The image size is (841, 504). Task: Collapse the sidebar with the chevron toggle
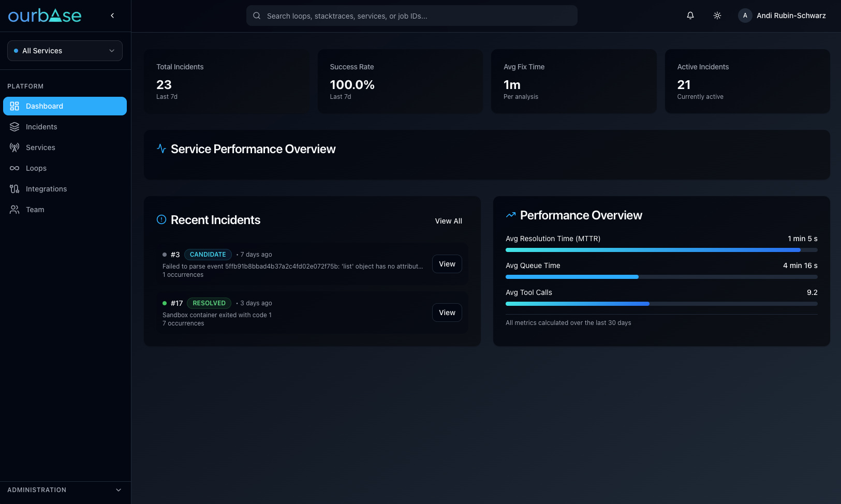coord(112,15)
